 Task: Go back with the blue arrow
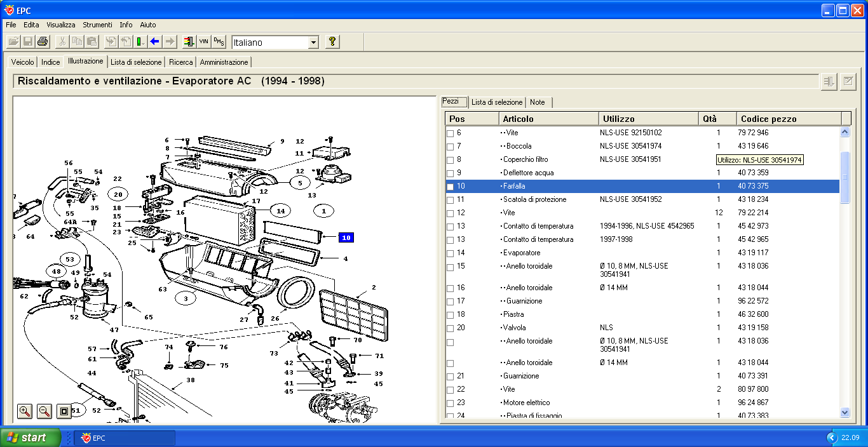pyautogui.click(x=155, y=42)
